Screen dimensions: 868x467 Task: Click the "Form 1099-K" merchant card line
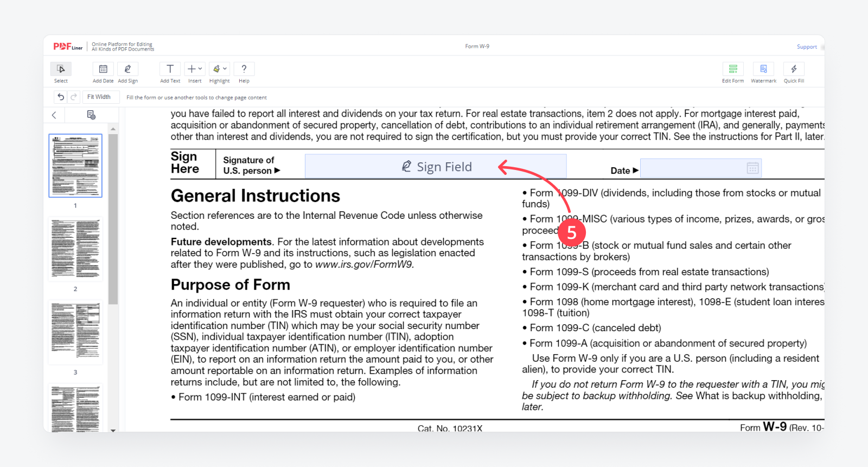pos(673,287)
